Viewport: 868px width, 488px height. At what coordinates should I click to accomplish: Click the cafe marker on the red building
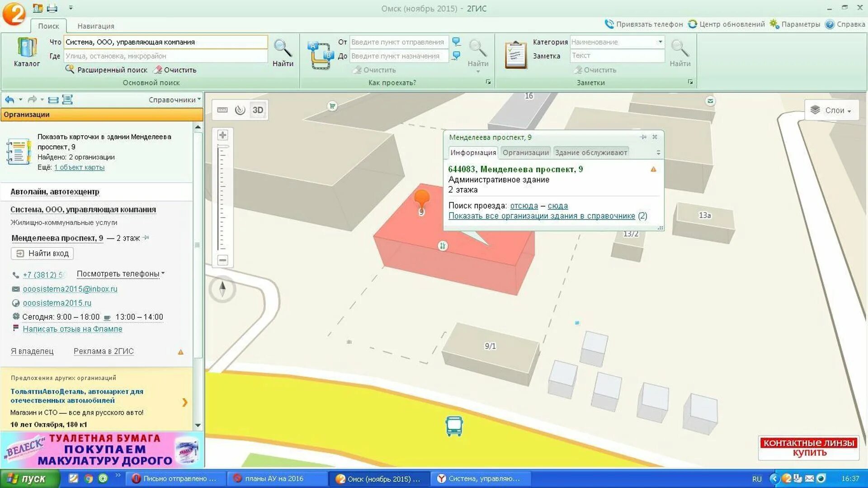coord(443,246)
